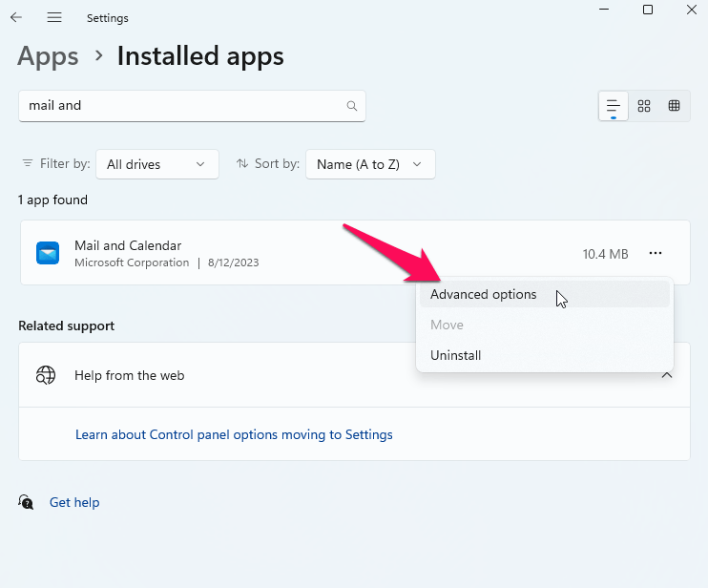Maximize the Settings window
Viewport: 708px width, 588px height.
(648, 10)
